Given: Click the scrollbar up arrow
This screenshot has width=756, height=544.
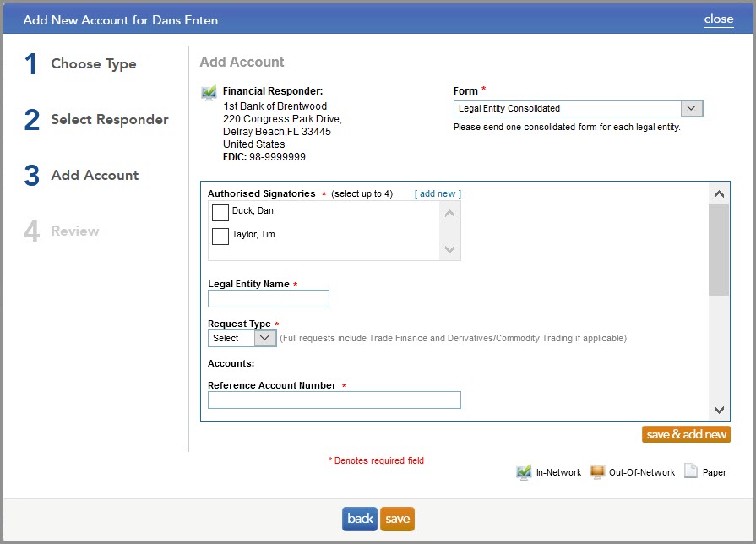Looking at the screenshot, I should [x=719, y=193].
